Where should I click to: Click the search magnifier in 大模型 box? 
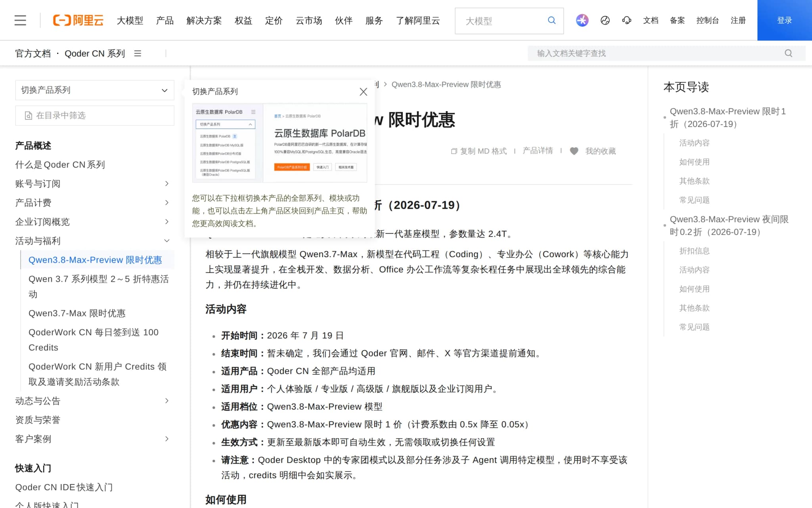tap(552, 21)
